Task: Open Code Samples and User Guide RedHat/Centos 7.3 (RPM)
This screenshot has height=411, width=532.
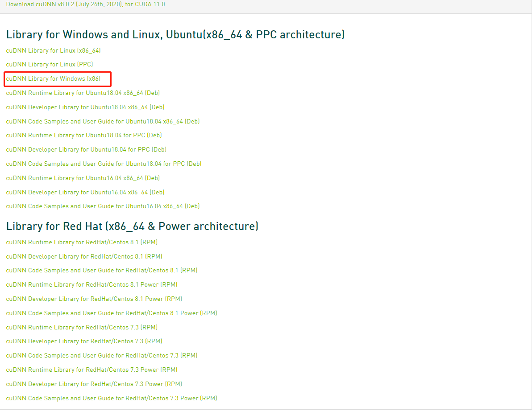Action: pos(102,355)
